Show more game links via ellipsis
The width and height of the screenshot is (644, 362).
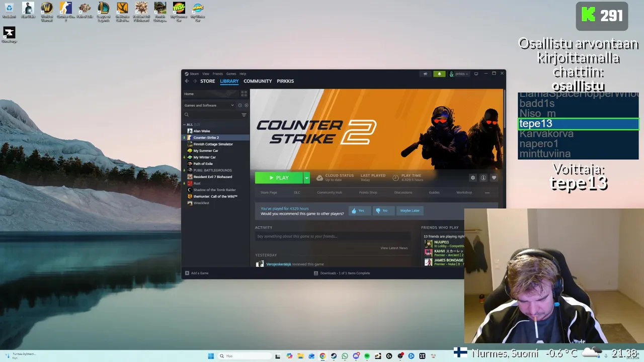(x=487, y=193)
